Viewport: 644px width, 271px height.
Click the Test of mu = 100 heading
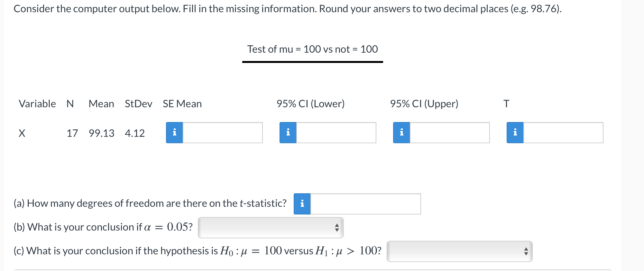312,49
